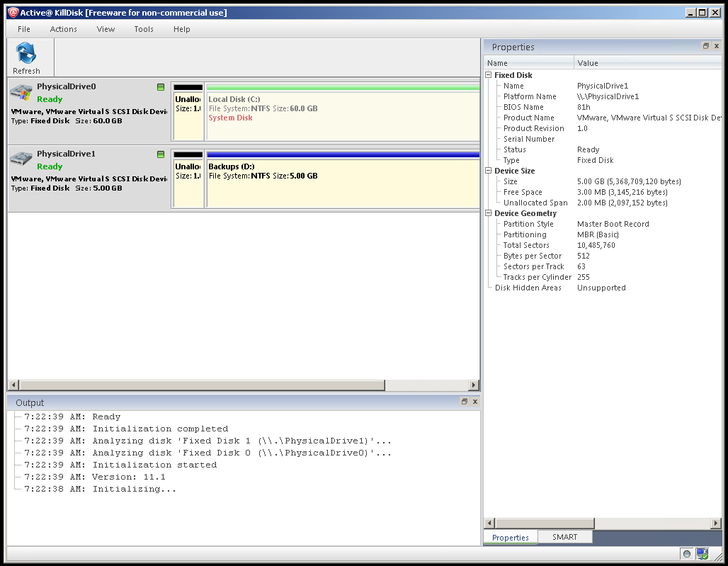Viewport: 728px width, 566px height.
Task: Click the round status bar indicator icon
Action: pos(687,553)
